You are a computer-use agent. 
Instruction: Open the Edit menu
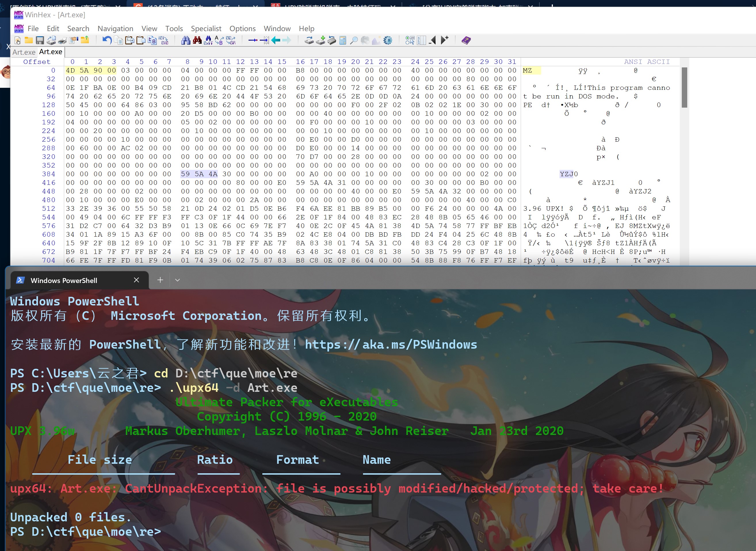[x=53, y=29]
